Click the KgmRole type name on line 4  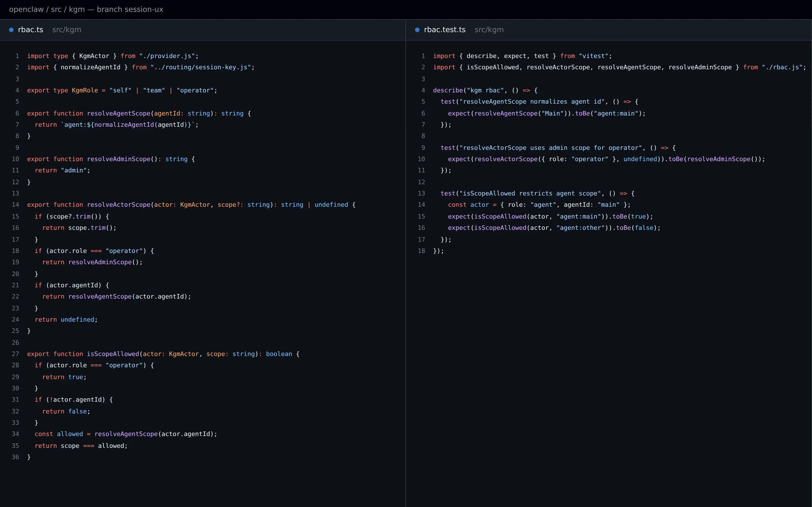click(x=85, y=90)
